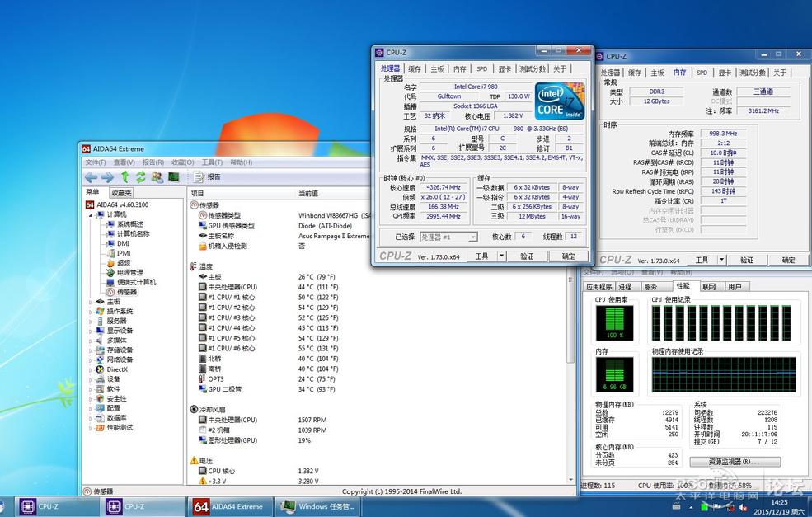812x517 pixels.
Task: Select 便携式计算机 in the tree
Action: [136, 282]
